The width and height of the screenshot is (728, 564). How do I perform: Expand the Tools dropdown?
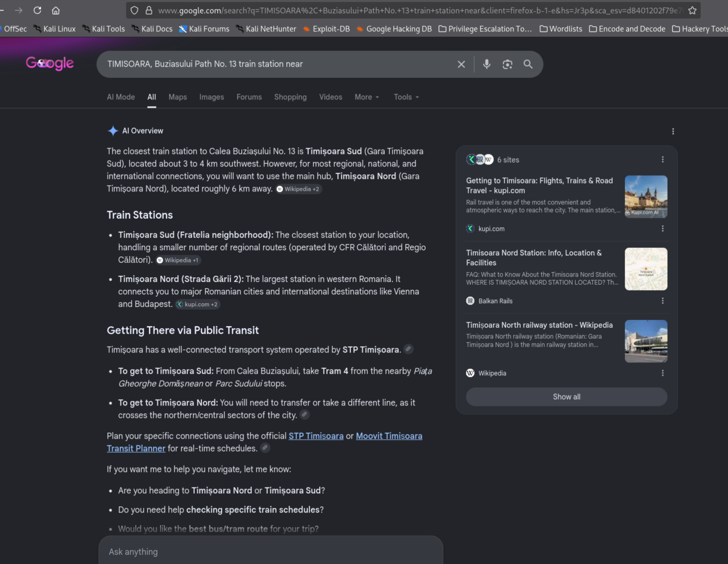click(x=406, y=97)
